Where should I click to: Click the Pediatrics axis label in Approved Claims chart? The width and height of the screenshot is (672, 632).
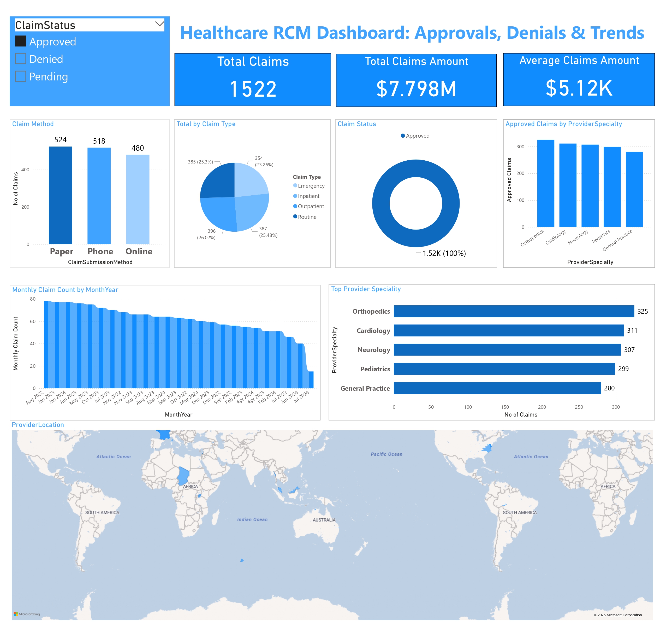(601, 236)
